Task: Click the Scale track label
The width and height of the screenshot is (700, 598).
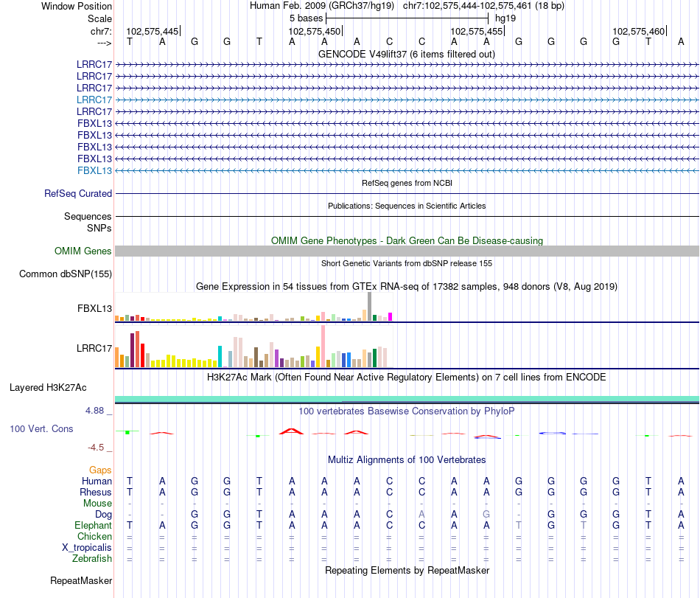Action: (x=99, y=18)
